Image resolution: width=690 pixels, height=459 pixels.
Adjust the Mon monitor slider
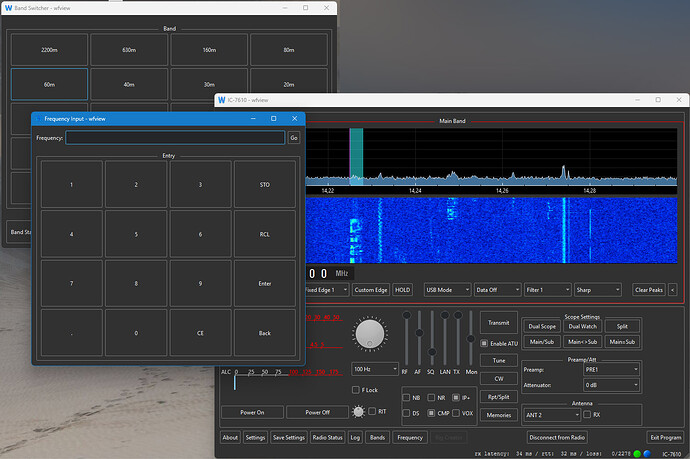click(471, 338)
